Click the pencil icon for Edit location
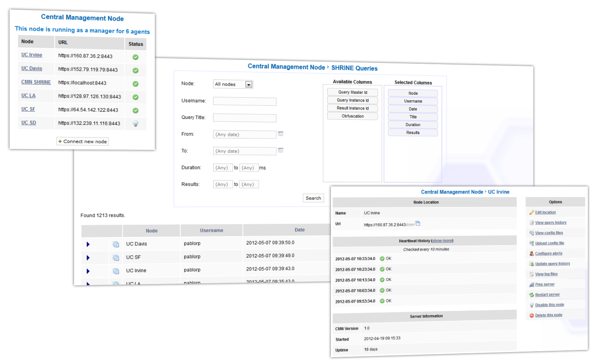The width and height of the screenshot is (595, 364). pos(532,212)
